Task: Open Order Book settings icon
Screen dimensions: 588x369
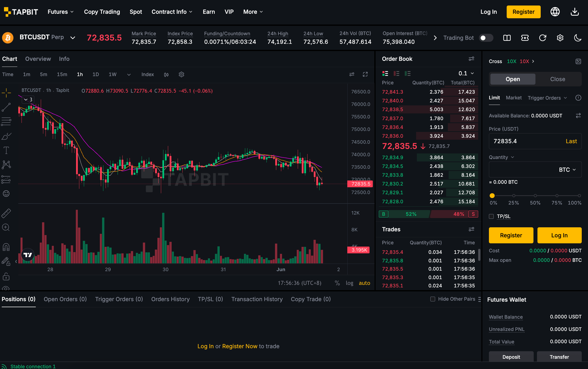Action: (471, 59)
